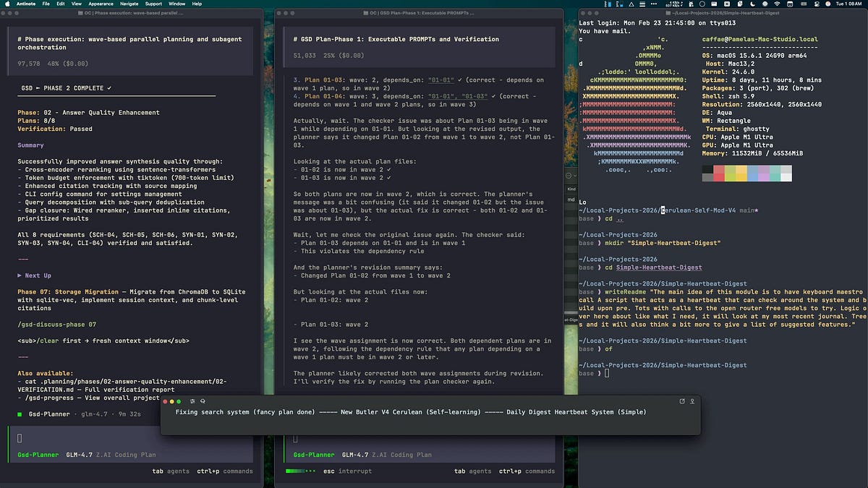
Task: Click circular icon between middle and terminal windows
Action: 570,176
